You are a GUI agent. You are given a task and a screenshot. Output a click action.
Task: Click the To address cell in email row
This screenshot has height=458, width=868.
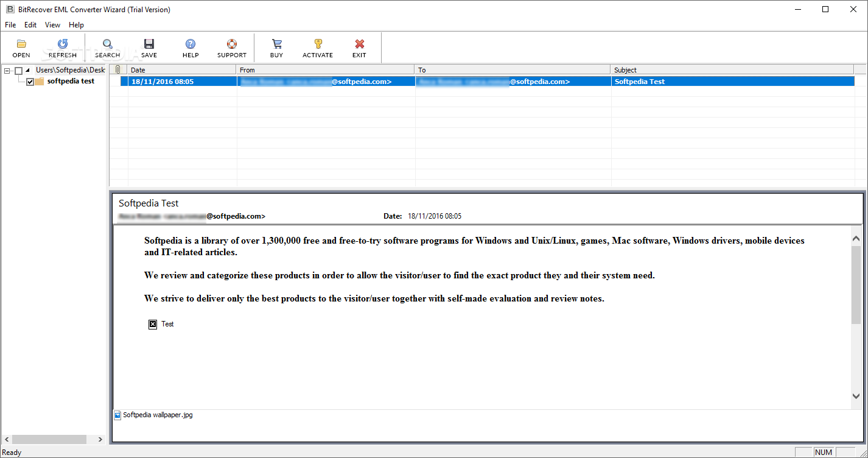pyautogui.click(x=513, y=81)
